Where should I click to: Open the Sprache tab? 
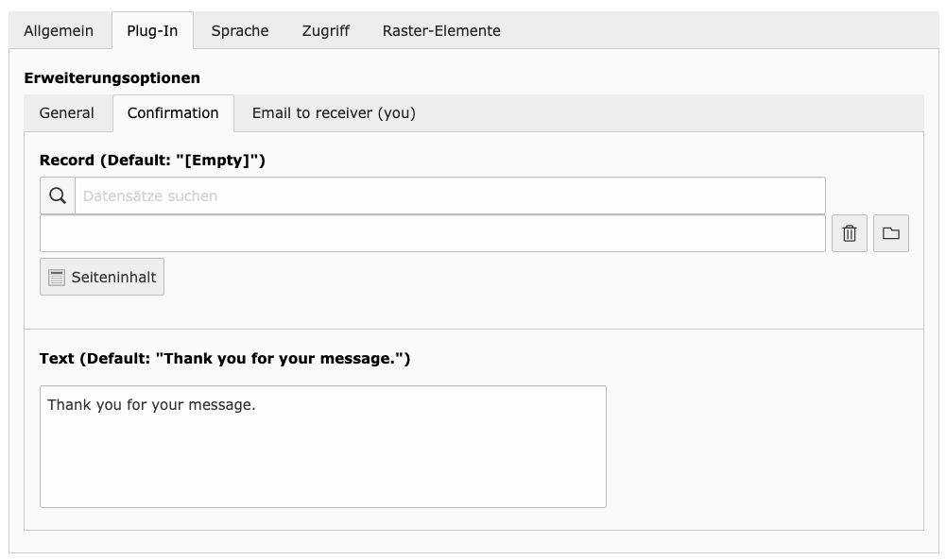pyautogui.click(x=239, y=30)
